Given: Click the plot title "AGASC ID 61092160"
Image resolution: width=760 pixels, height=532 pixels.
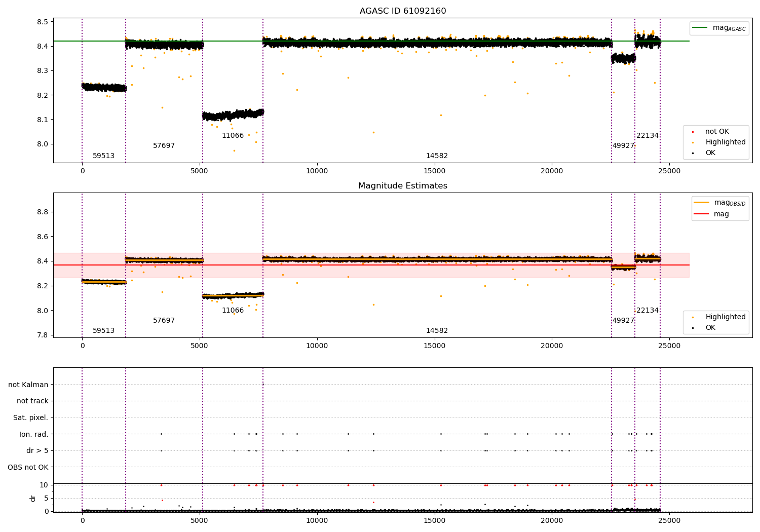Looking at the screenshot, I should [x=403, y=11].
